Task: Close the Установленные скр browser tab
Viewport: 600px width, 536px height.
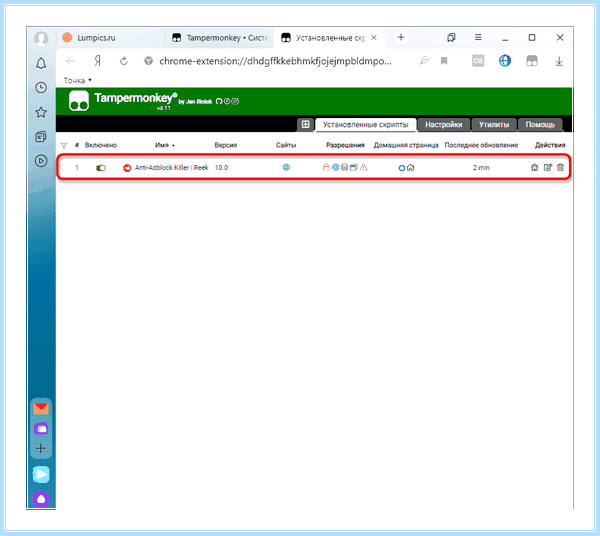Action: coord(374,37)
